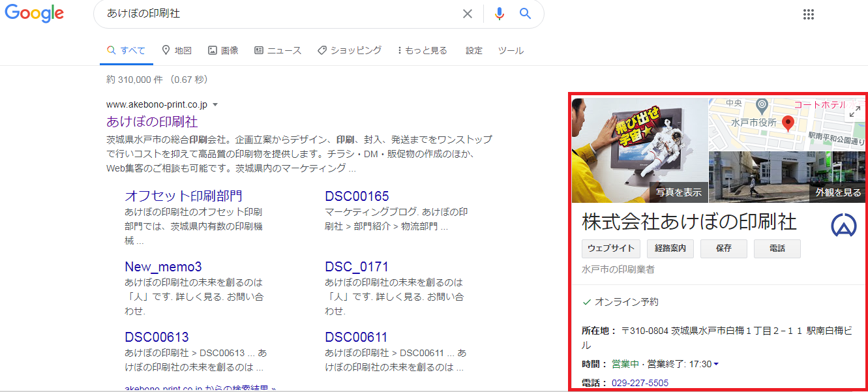Click the Google logo
This screenshot has width=868, height=392.
(x=35, y=14)
